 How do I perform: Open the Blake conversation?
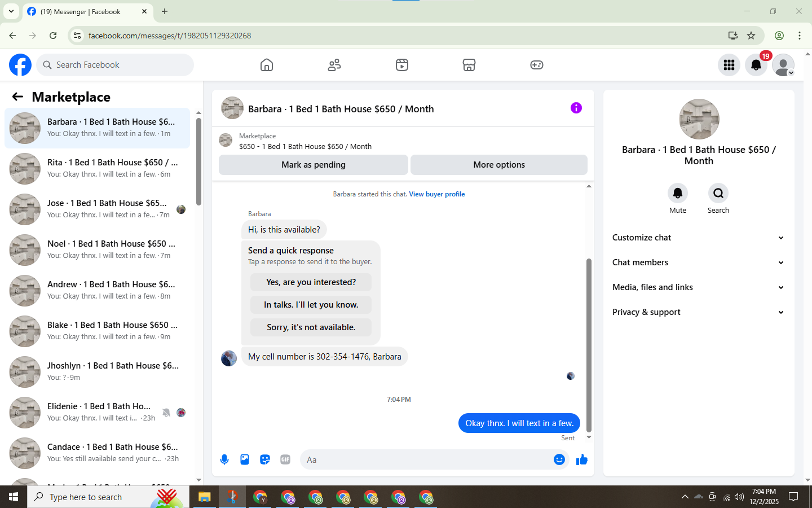pos(97,331)
